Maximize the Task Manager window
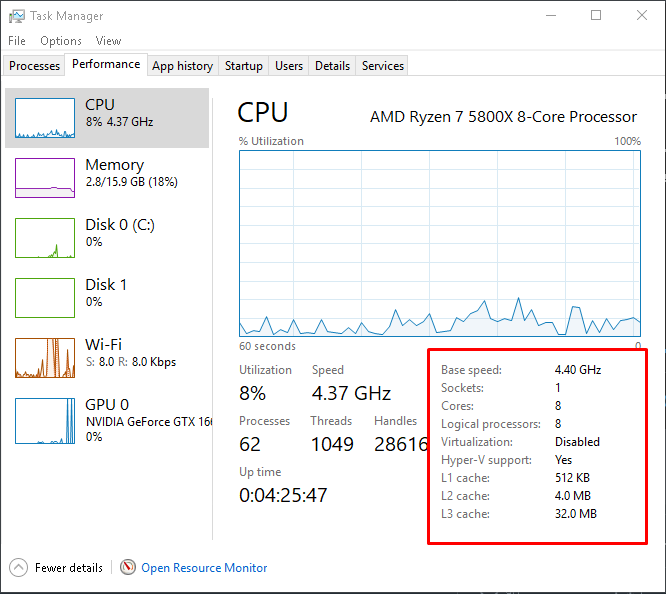The image size is (666, 594). pyautogui.click(x=596, y=15)
